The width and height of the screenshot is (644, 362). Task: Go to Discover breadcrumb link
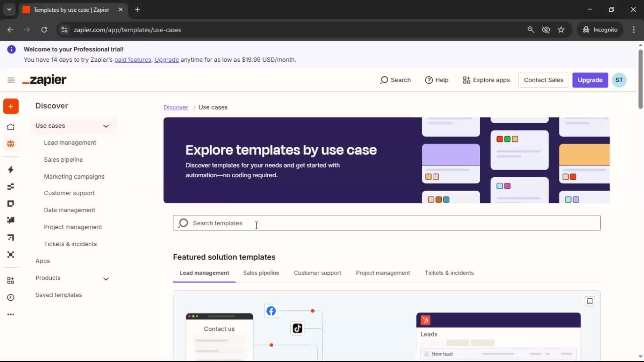(176, 107)
